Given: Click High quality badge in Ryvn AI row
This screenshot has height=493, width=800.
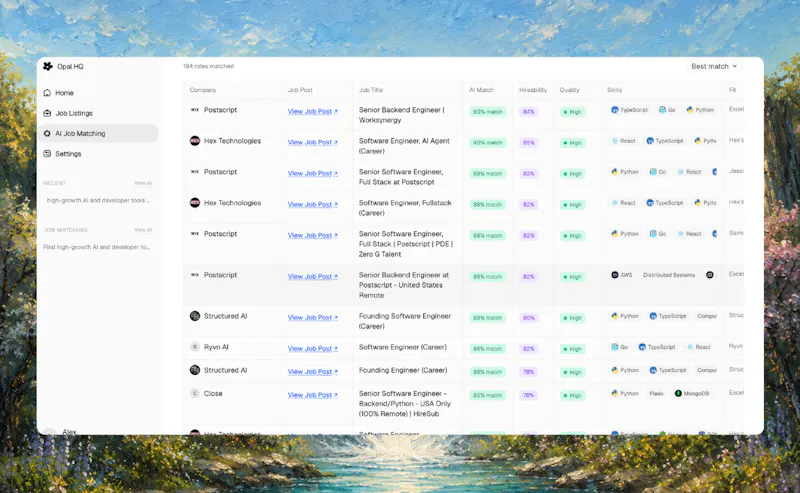Looking at the screenshot, I should click(x=572, y=349).
